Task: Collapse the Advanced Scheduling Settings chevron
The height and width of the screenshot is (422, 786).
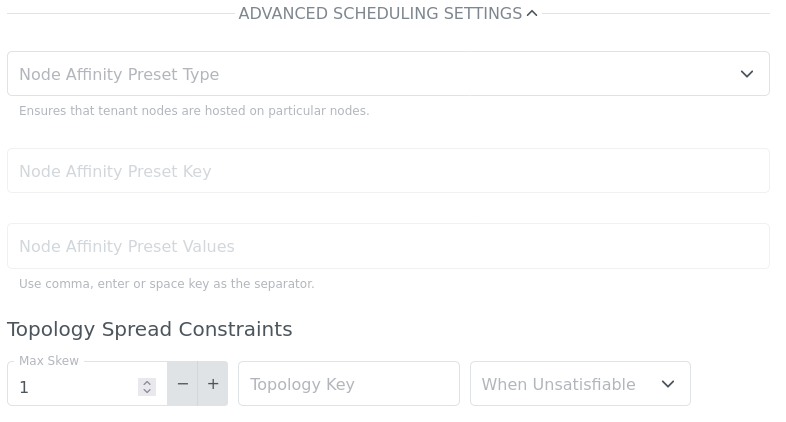Action: click(532, 14)
